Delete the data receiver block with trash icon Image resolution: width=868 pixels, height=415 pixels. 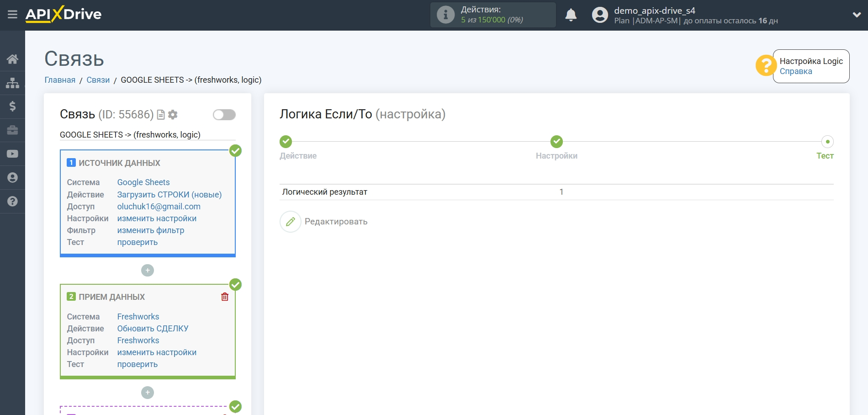coord(225,297)
